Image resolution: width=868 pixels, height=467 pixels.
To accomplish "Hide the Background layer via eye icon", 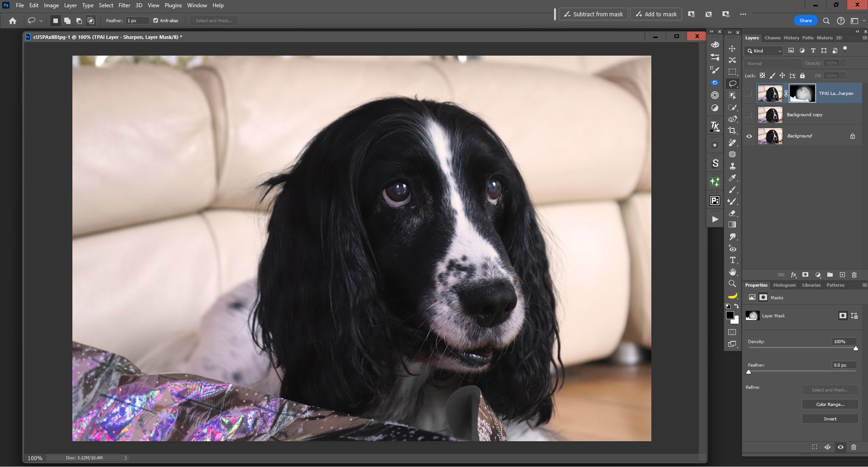I will coord(749,136).
